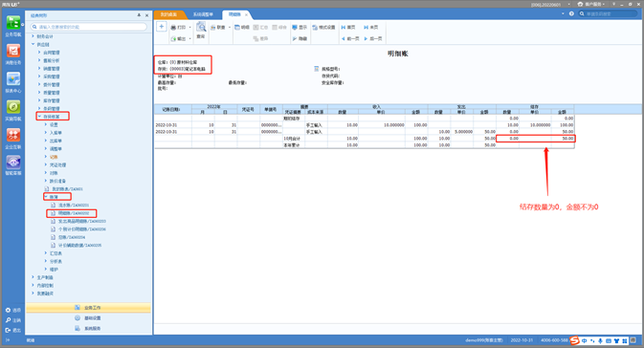Close the 明细账 tab
This screenshot has height=348, width=644.
click(247, 14)
